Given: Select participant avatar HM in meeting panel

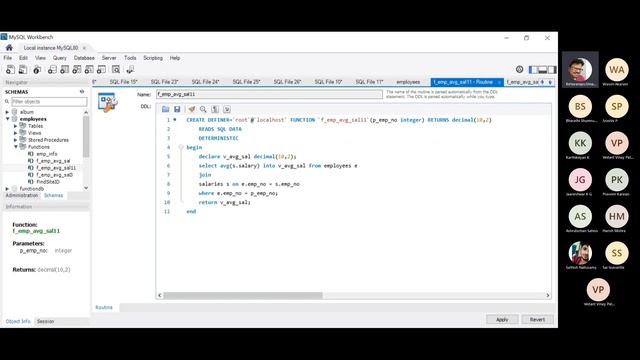Looking at the screenshot, I should [616, 216].
